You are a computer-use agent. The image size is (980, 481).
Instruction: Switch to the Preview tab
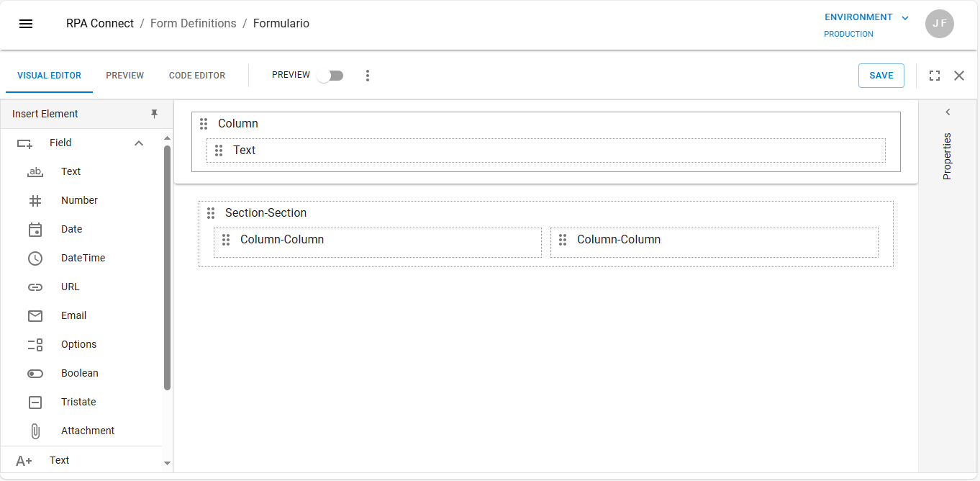coord(124,76)
